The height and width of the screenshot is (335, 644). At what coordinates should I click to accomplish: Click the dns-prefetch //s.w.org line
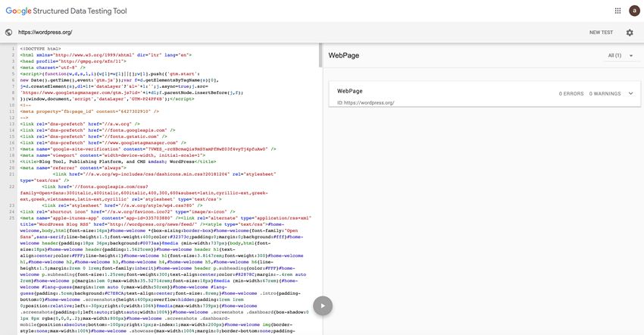(80, 124)
